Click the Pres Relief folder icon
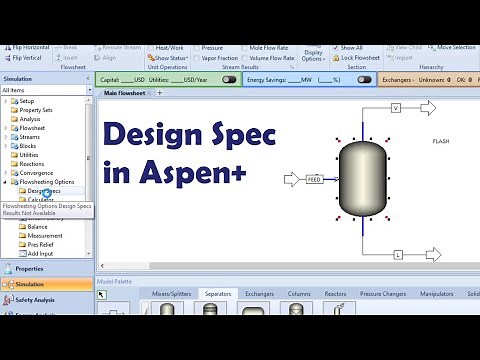This screenshot has width=480, height=360. tap(22, 245)
